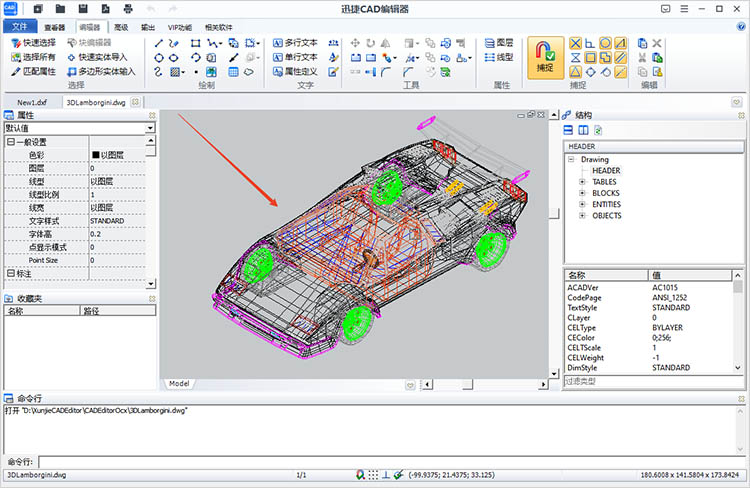Click the 线型 linetype tool
The height and width of the screenshot is (488, 750).
click(x=497, y=58)
